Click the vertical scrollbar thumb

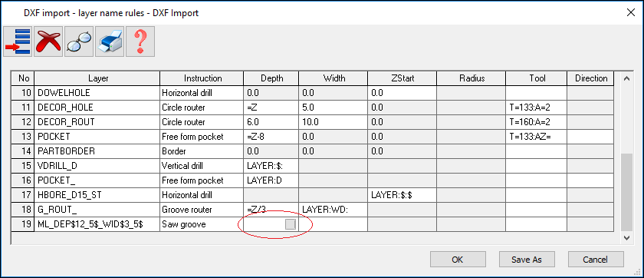pos(626,192)
